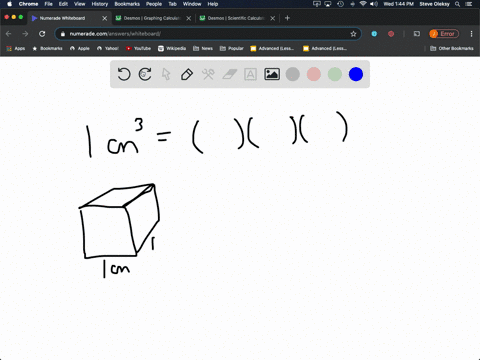This screenshot has height=360, width=480.
Task: Open the Help menu
Action: (213, 4)
